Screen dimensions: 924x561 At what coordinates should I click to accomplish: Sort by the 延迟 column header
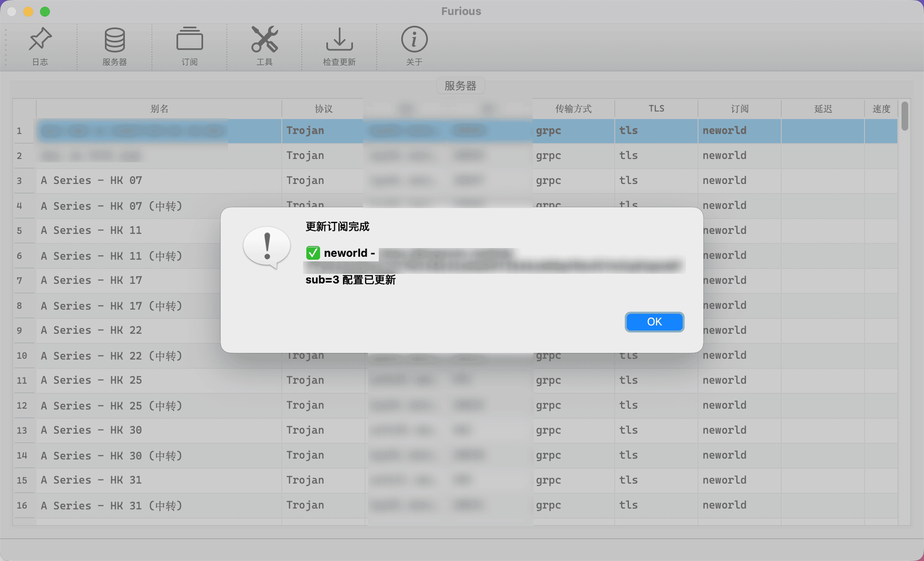pos(823,109)
